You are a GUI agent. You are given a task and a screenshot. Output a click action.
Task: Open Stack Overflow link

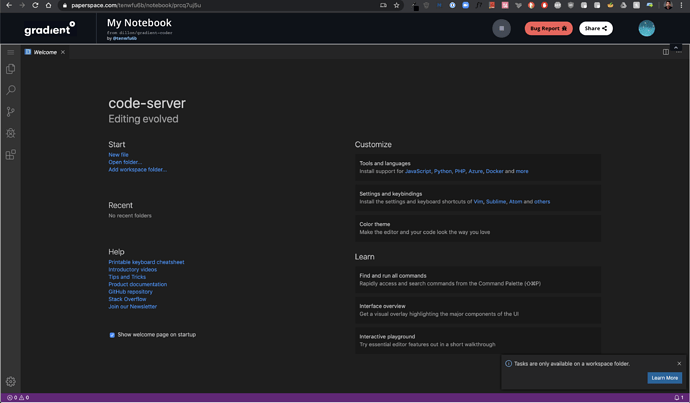[x=127, y=299]
